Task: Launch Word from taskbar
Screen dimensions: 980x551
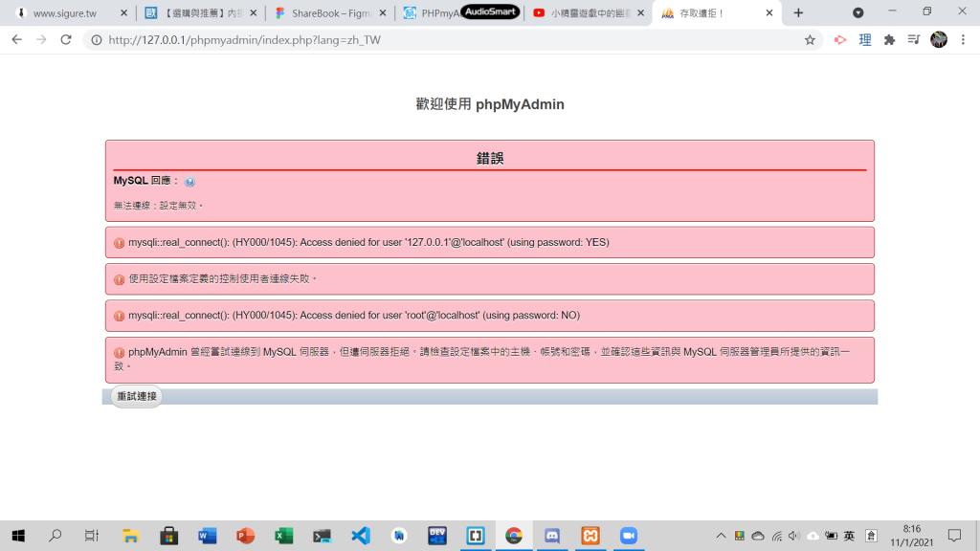Action: 207,536
